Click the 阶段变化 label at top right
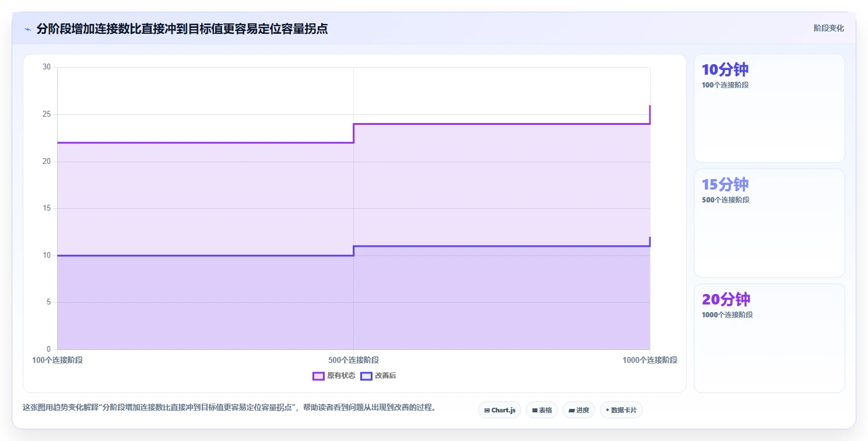The height and width of the screenshot is (441, 868). pos(829,29)
